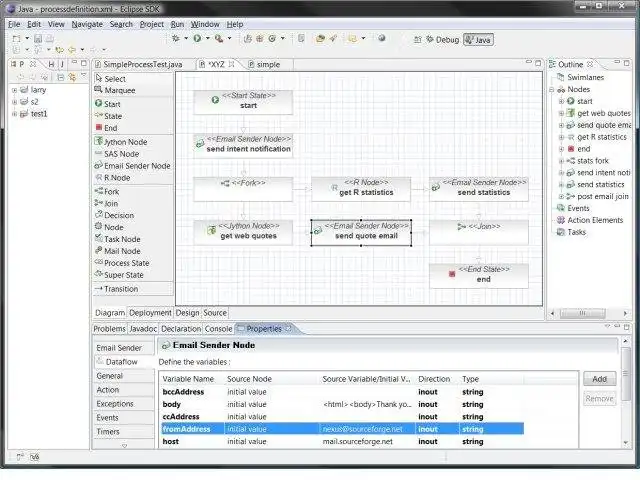Switch to SimpleProcessTest.java editor tab

coord(138,64)
